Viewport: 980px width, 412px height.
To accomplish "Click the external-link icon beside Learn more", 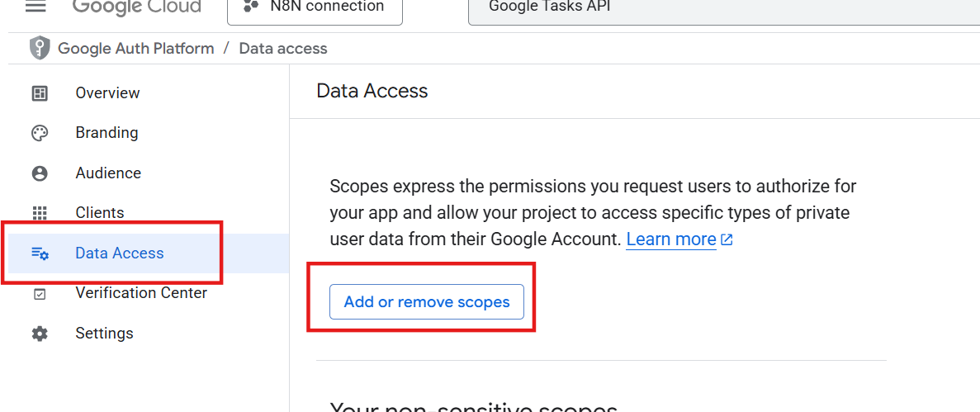I will point(727,240).
